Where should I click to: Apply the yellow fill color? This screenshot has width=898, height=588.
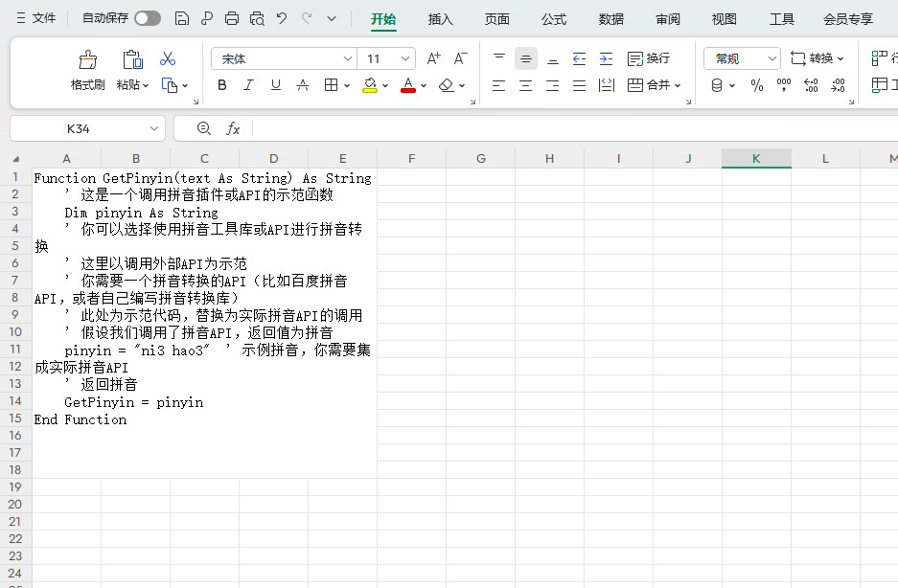pos(370,85)
